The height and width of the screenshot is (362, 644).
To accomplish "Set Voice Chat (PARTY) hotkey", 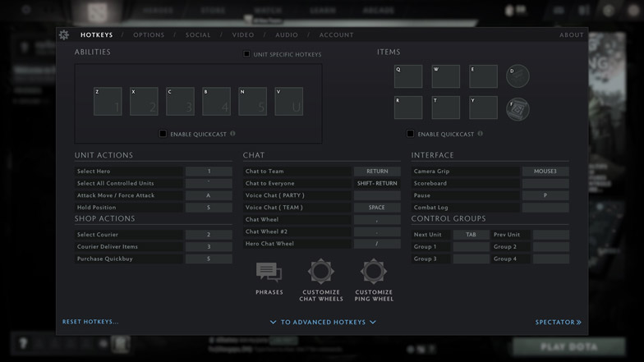I will 377,195.
